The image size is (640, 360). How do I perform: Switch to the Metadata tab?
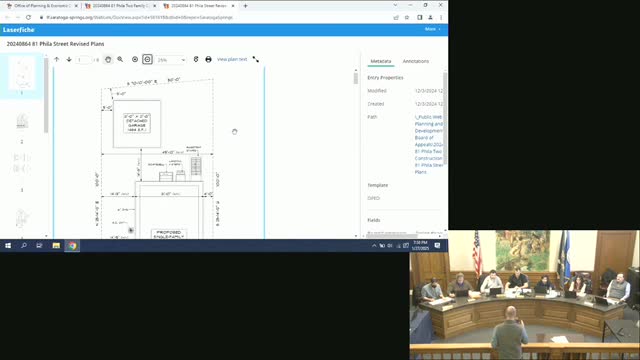381,61
